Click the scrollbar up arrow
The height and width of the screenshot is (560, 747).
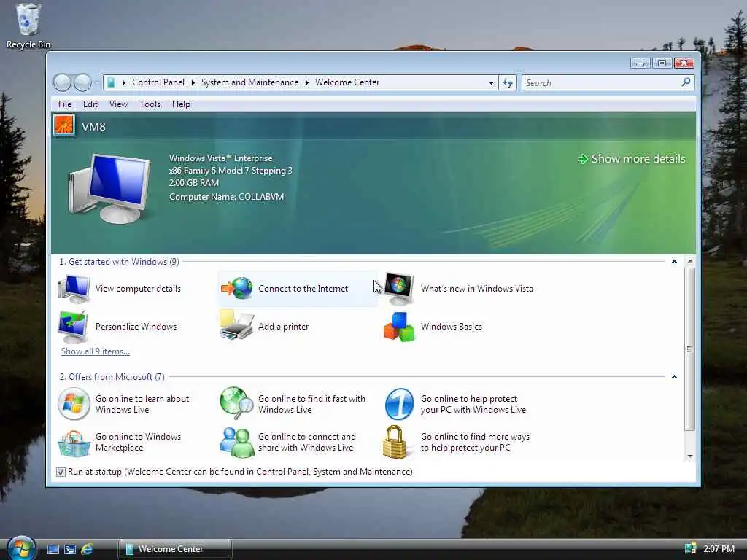[x=689, y=262]
